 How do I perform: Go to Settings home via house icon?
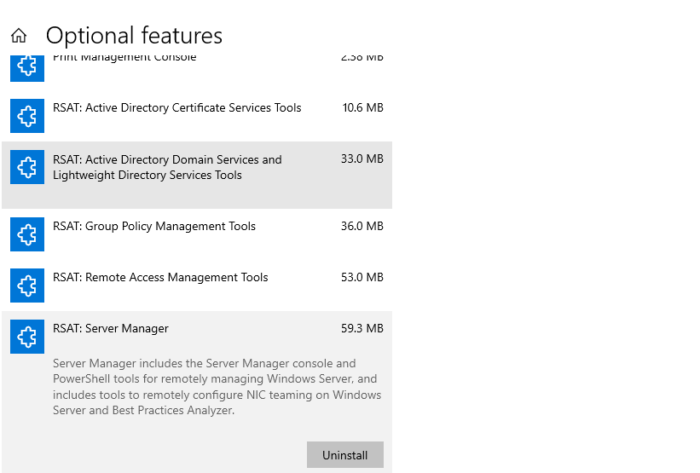[18, 36]
